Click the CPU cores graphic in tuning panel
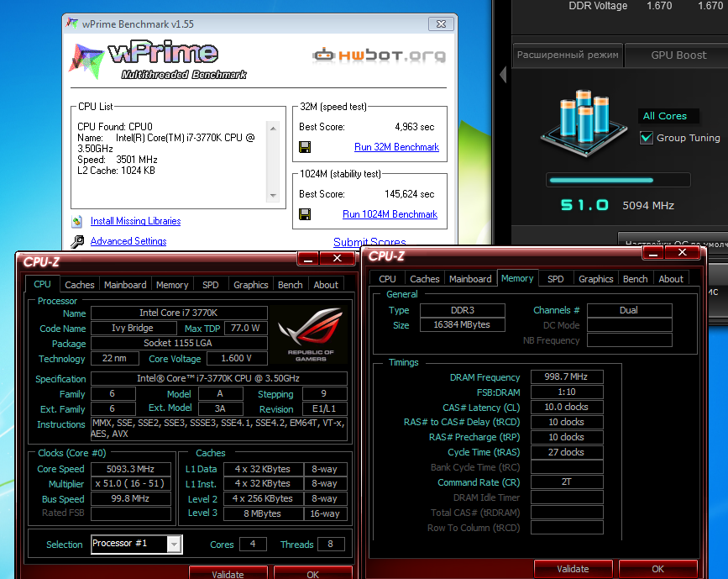This screenshot has height=579, width=728. tap(584, 123)
